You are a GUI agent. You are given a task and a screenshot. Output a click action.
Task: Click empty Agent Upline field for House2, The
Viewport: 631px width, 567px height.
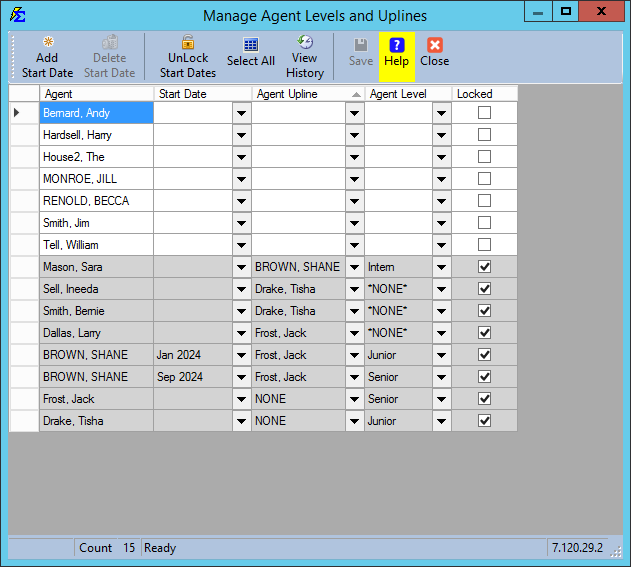click(x=299, y=157)
